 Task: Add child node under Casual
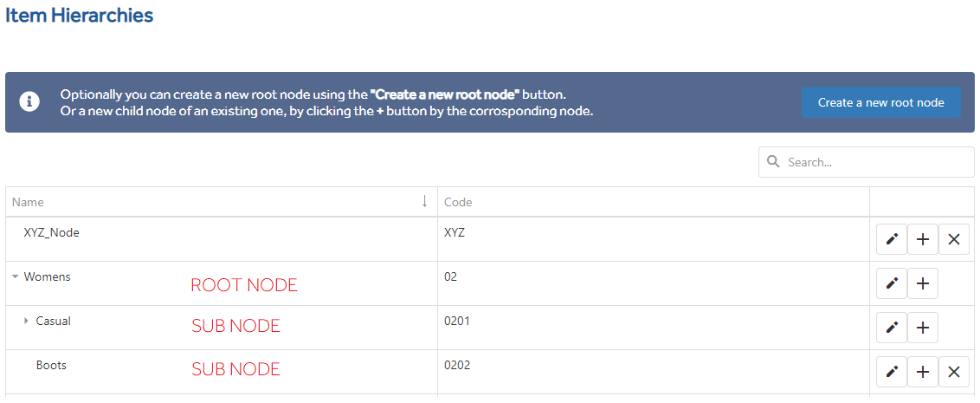(923, 328)
